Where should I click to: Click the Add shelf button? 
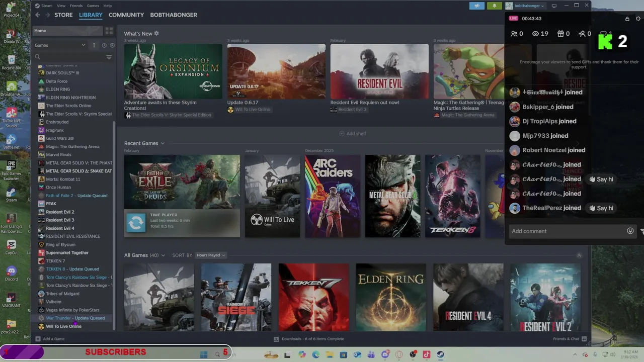(x=353, y=134)
